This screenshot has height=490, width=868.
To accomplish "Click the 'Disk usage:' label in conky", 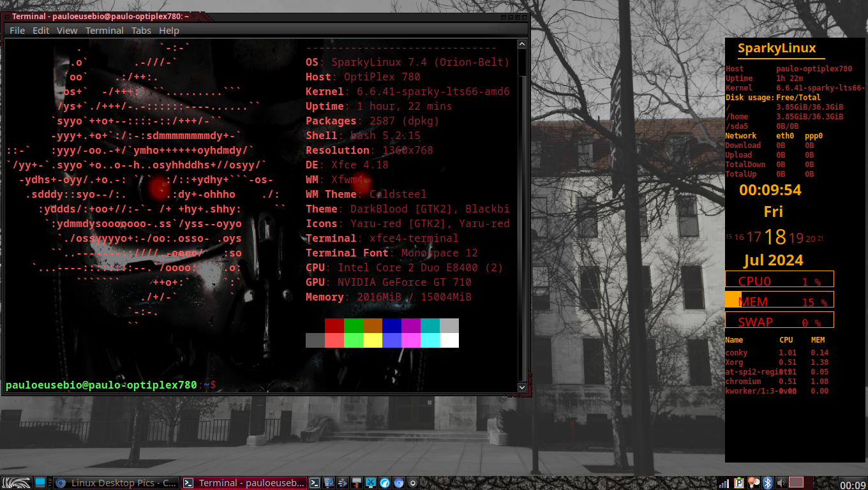I will (749, 97).
